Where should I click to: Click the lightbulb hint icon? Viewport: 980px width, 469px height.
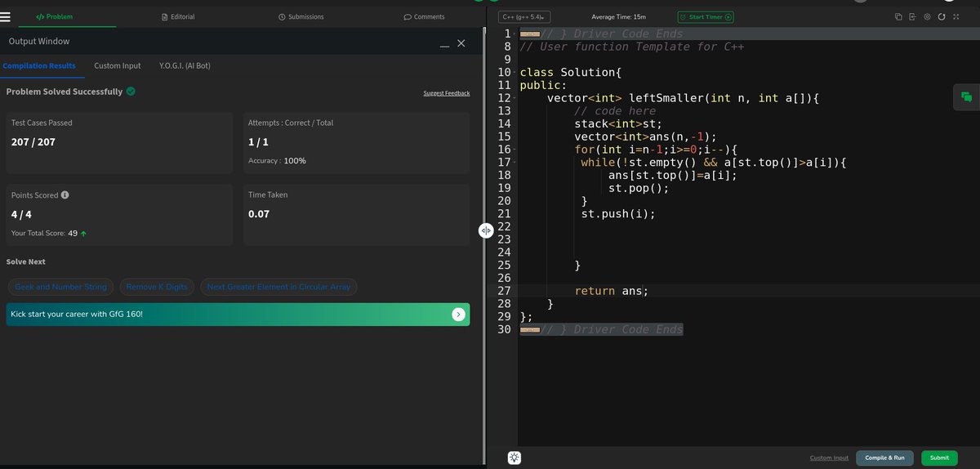(x=515, y=458)
